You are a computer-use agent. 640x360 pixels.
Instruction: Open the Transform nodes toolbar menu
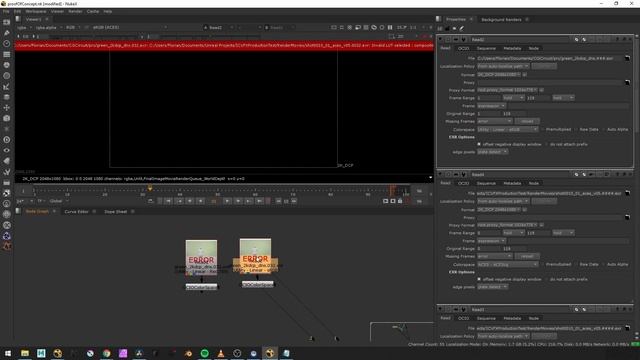(7, 107)
